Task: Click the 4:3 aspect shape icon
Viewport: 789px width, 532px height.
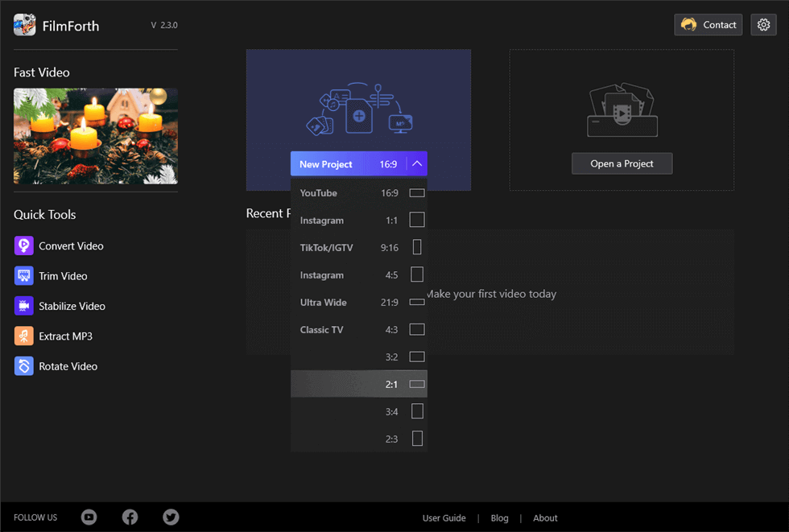Action: coord(417,329)
